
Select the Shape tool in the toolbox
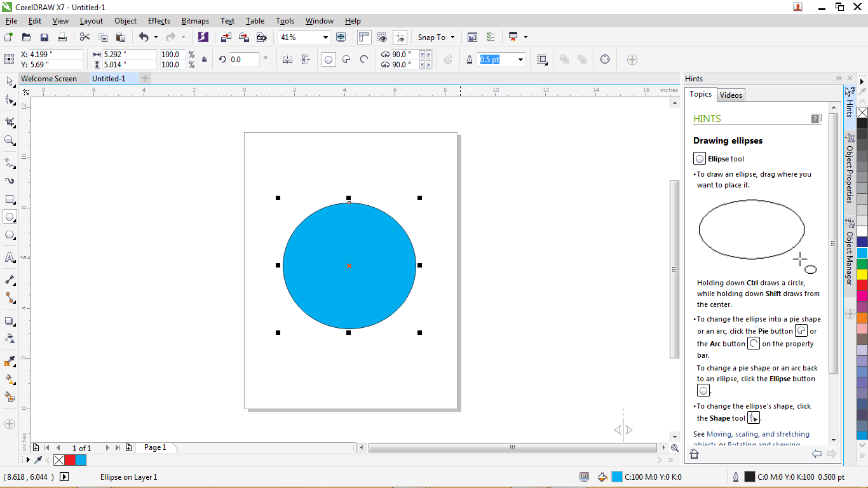10,99
